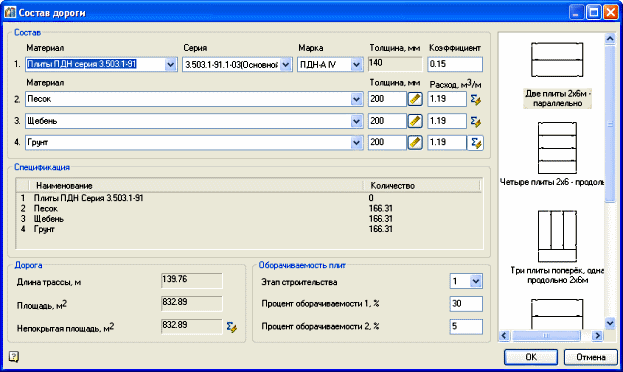Expand the Щебень material dropdown
Screen dimensions: 623x372
coord(356,121)
